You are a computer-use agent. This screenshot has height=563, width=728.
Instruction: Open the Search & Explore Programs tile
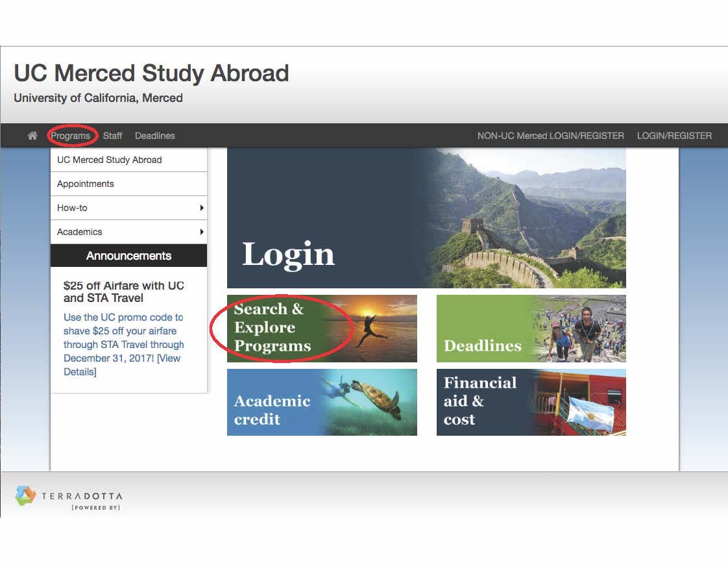(322, 329)
